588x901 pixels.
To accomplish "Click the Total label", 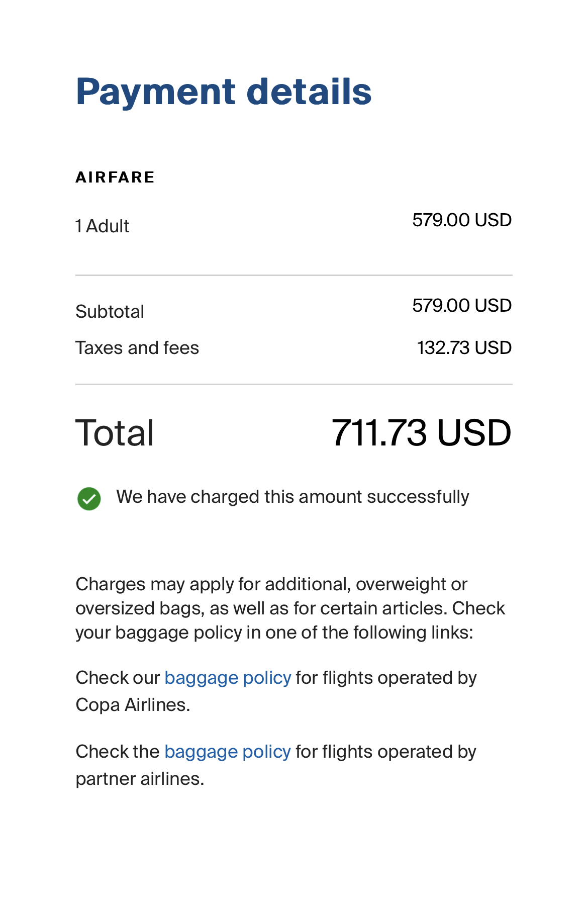I will (115, 433).
